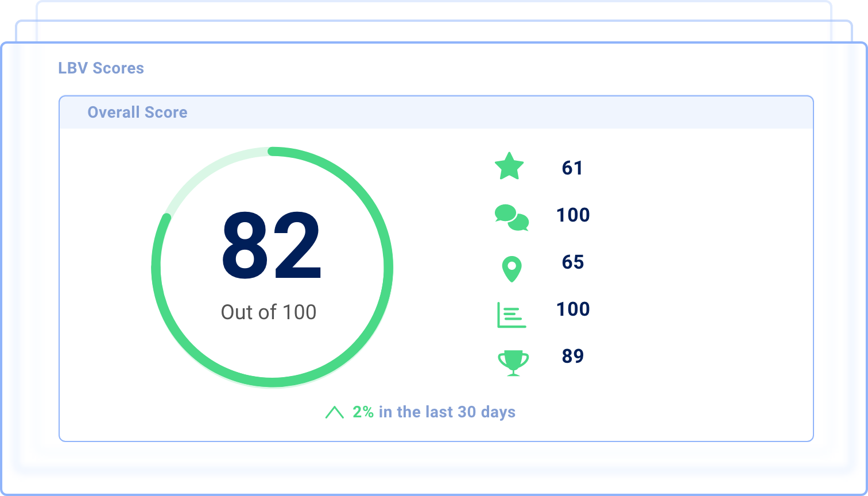Click the filled green progress ring arc
Image resolution: width=868 pixels, height=496 pixels.
tap(388, 268)
